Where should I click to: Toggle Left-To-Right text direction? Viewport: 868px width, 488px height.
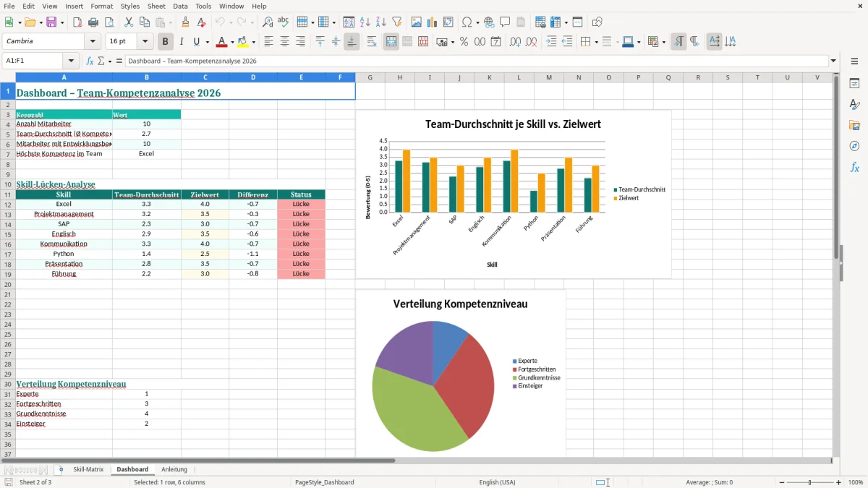678,42
